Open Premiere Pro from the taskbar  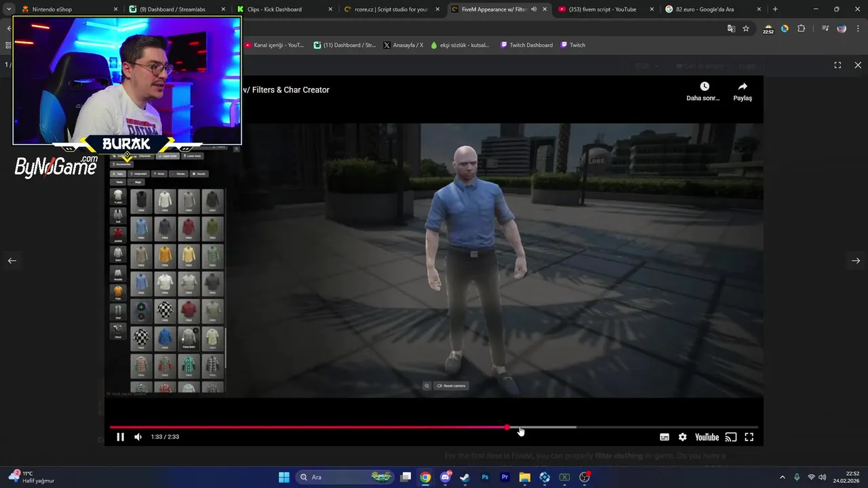(x=505, y=477)
